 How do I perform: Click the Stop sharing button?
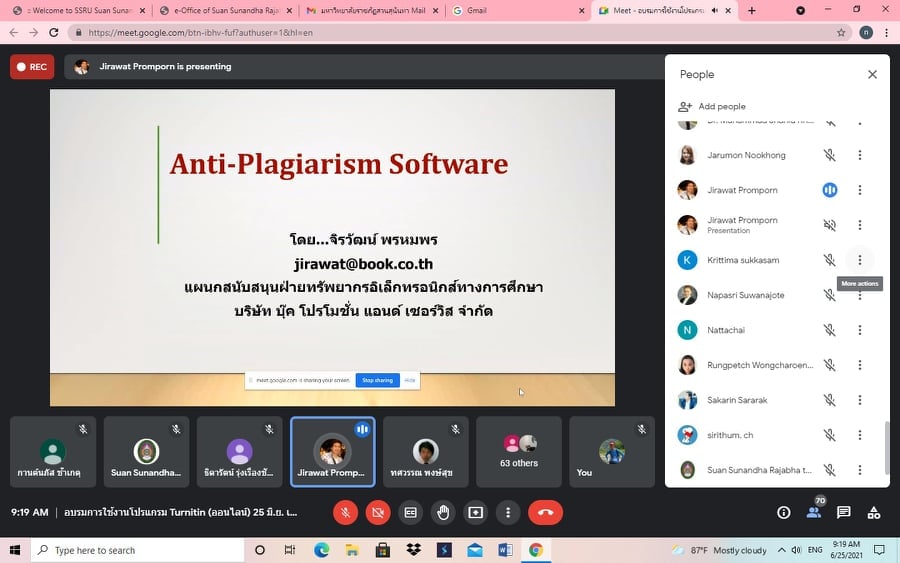click(x=378, y=380)
